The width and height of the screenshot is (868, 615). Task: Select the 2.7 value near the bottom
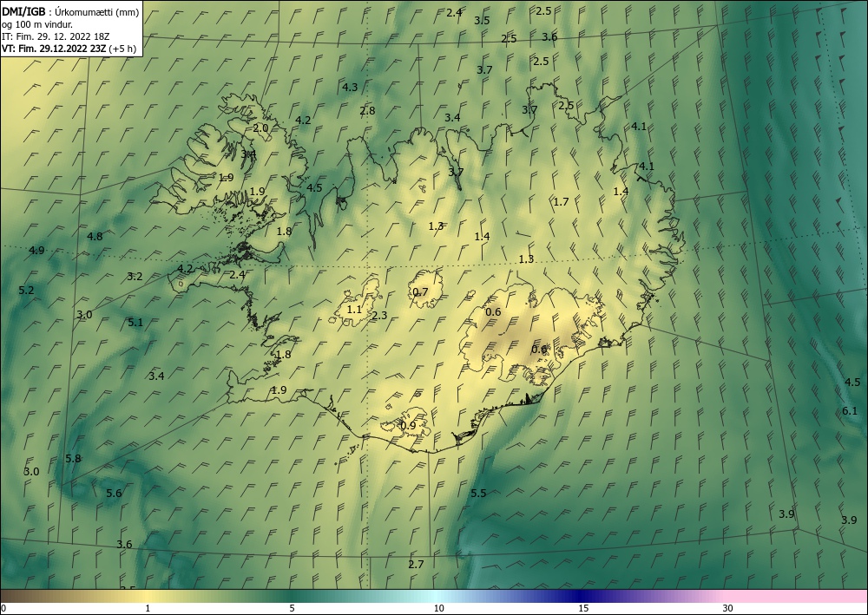416,565
